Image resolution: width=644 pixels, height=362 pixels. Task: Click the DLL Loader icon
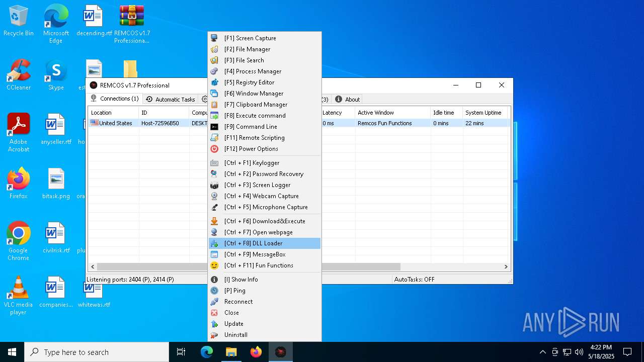(214, 243)
